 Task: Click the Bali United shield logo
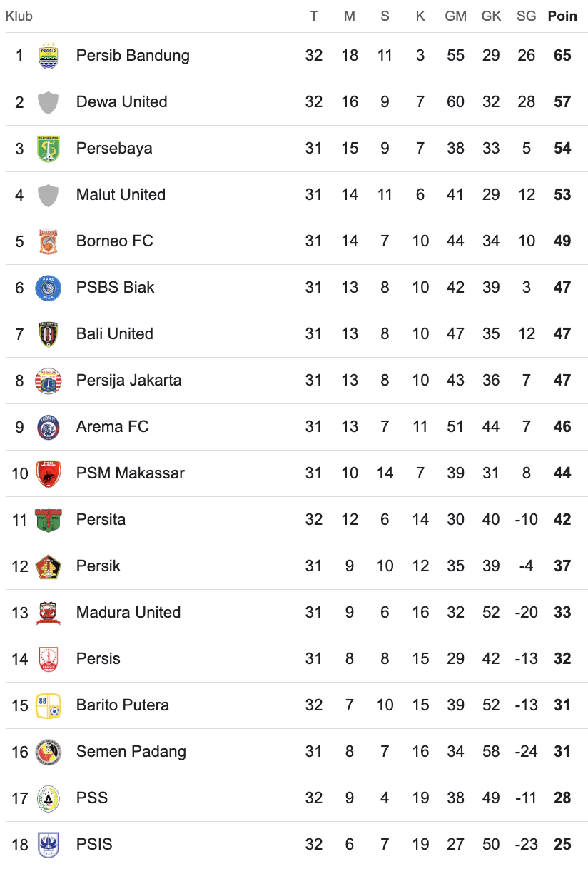[x=48, y=334]
